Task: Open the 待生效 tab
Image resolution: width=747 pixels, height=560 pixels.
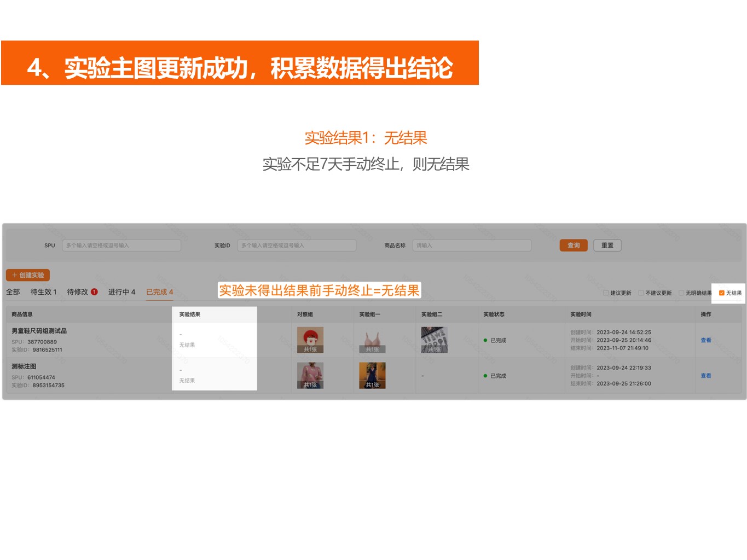Action: (x=43, y=292)
